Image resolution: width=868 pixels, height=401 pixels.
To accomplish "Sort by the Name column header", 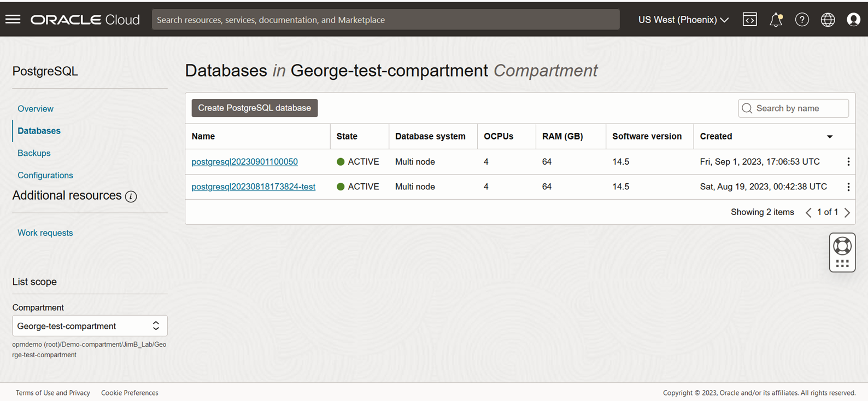I will click(x=203, y=136).
